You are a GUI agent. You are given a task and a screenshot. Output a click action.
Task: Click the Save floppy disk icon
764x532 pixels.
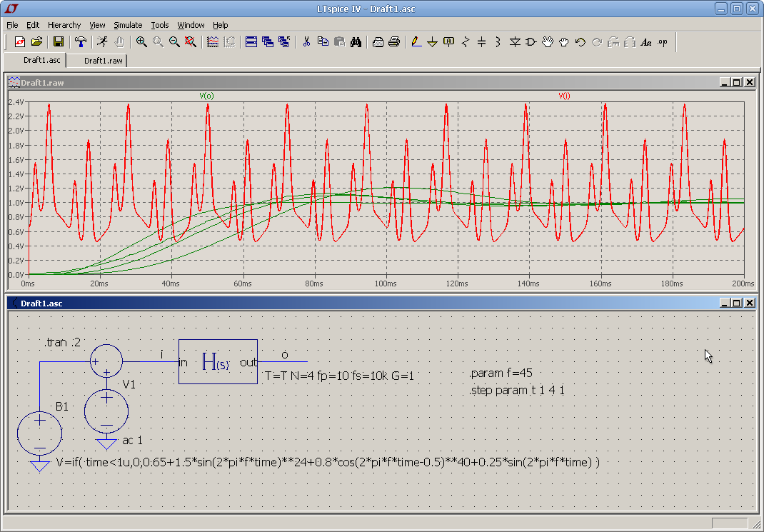[x=59, y=42]
